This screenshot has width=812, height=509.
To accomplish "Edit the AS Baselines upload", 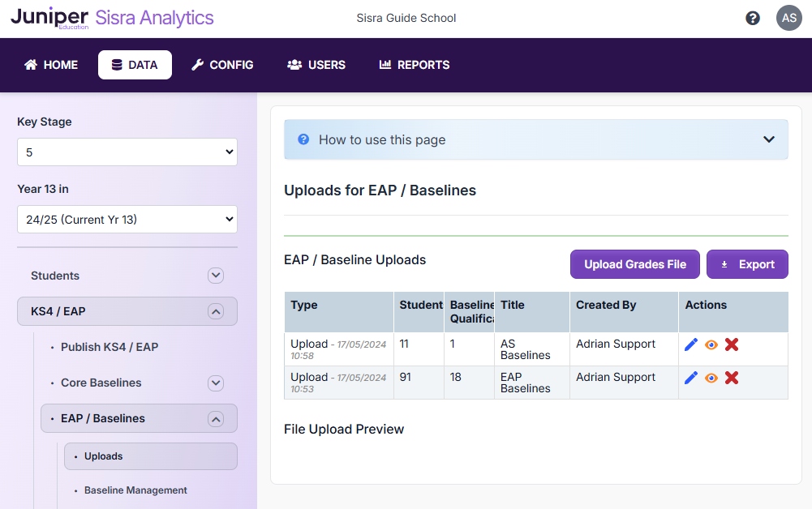I will pyautogui.click(x=691, y=344).
